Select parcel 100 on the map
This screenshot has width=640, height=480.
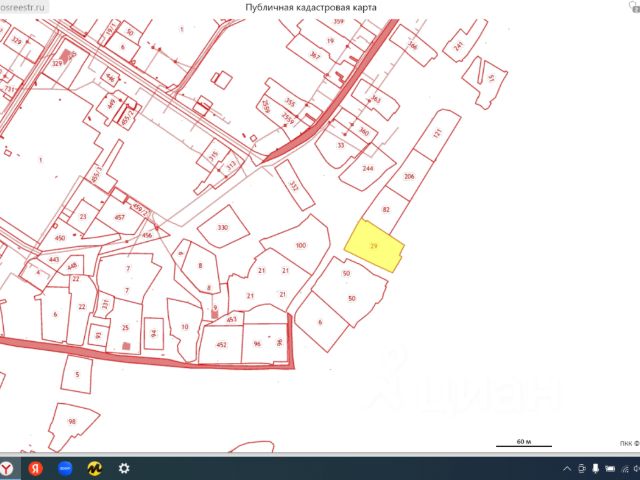[300, 245]
